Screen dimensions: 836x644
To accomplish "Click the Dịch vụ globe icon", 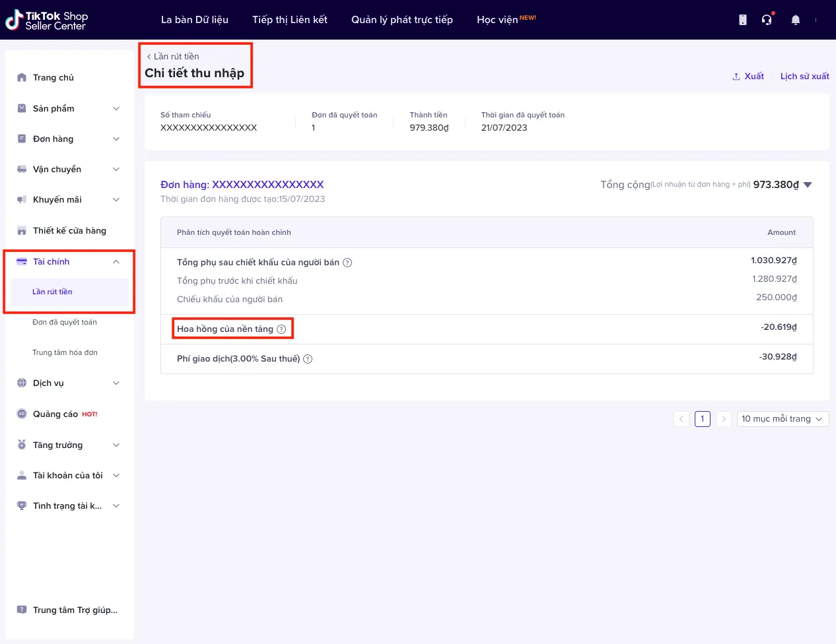I will click(22, 383).
